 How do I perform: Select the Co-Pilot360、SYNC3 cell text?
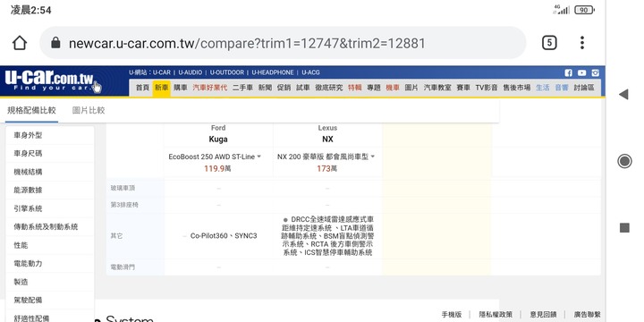(224, 236)
